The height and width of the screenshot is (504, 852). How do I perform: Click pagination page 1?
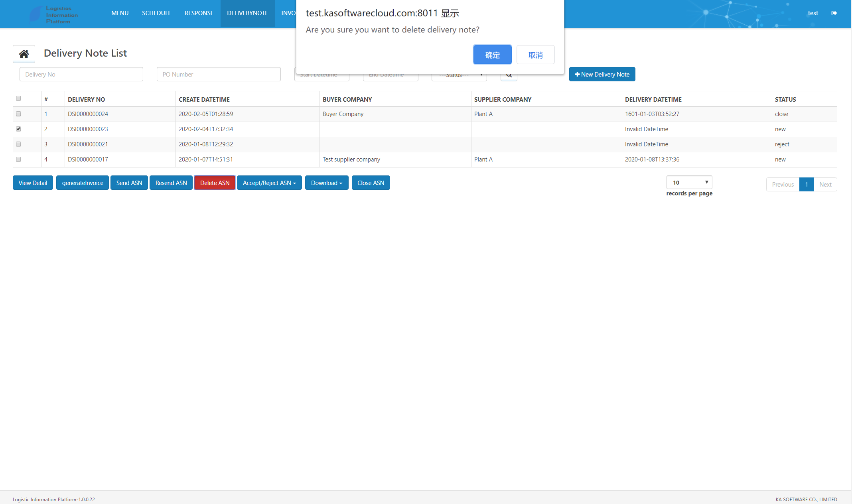(x=807, y=184)
